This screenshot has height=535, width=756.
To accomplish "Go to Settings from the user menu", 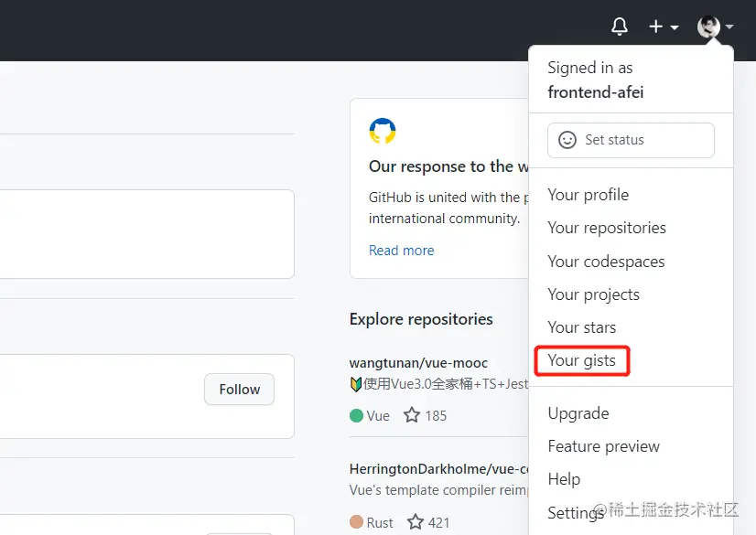I will 575,512.
